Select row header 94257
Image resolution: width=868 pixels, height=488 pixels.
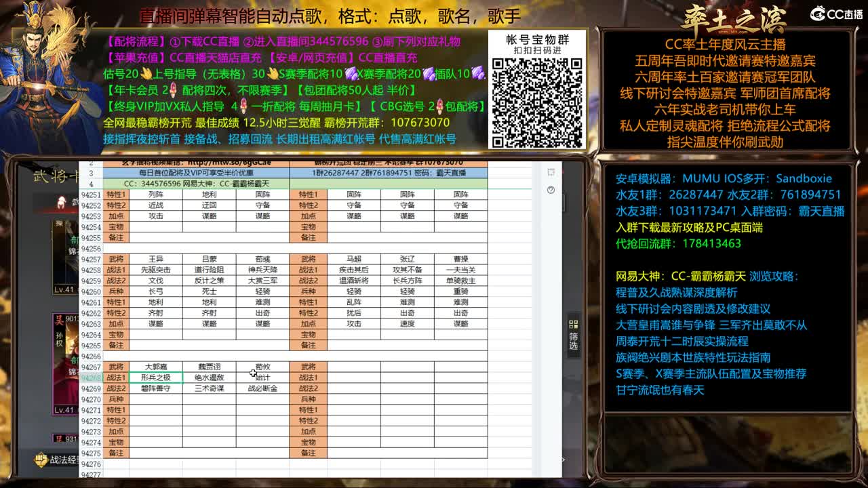coord(91,259)
